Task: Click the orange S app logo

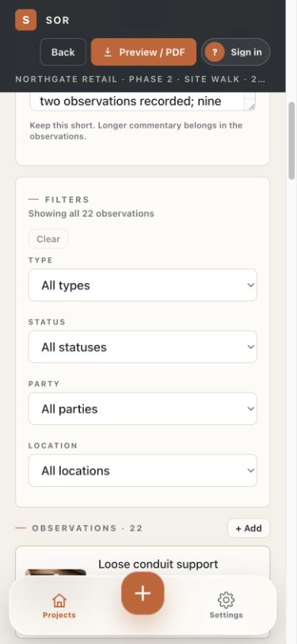Action: point(26,20)
